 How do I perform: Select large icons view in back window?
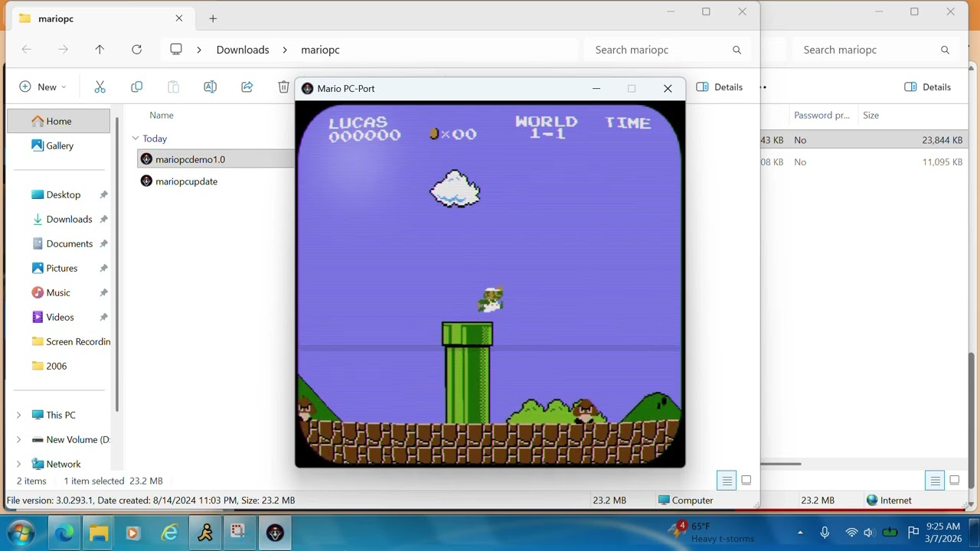click(955, 481)
